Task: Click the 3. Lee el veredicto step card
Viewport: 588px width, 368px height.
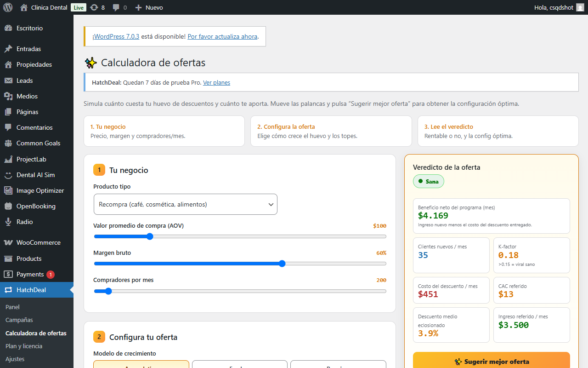Action: pyautogui.click(x=498, y=131)
